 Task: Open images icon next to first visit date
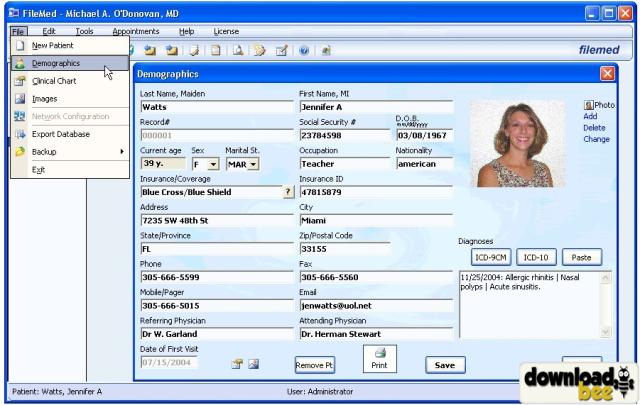(x=253, y=363)
